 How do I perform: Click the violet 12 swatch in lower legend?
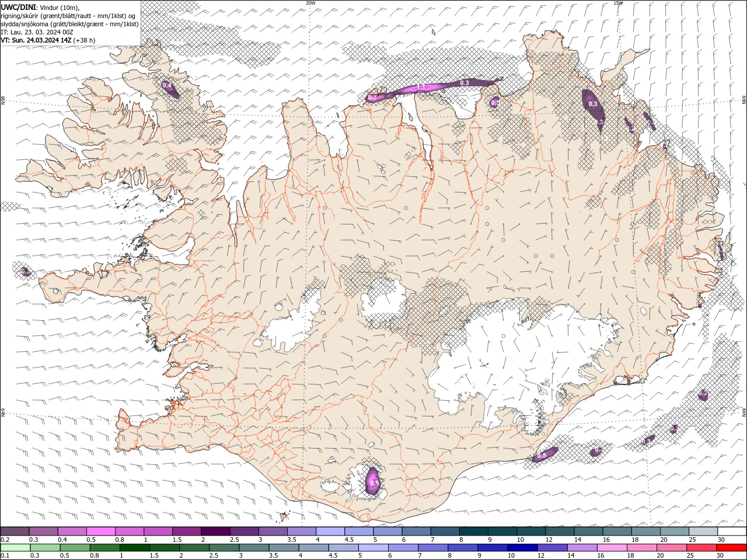551,548
